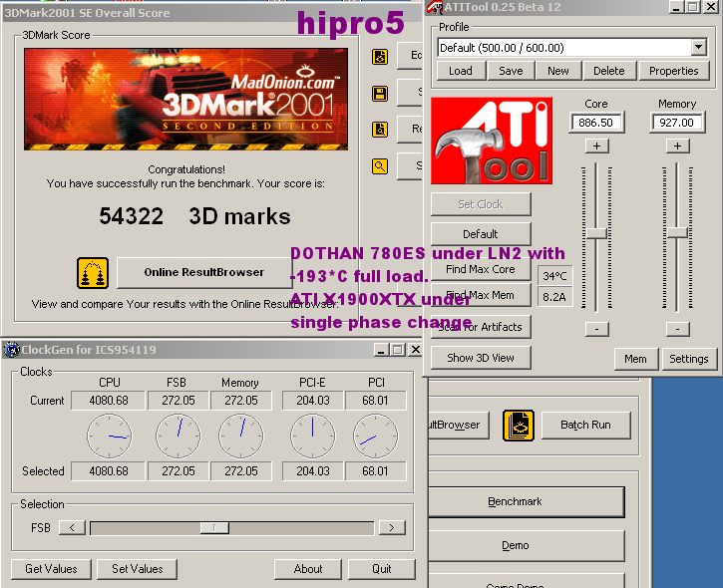Click the Memory clock value field
This screenshot has height=588, width=723.
pos(677,123)
